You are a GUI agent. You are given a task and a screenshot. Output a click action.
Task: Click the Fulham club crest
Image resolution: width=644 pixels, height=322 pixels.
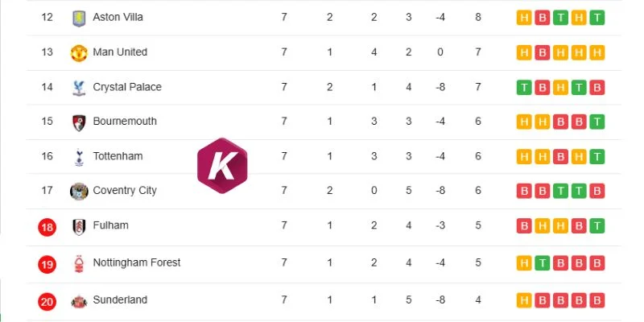(79, 227)
